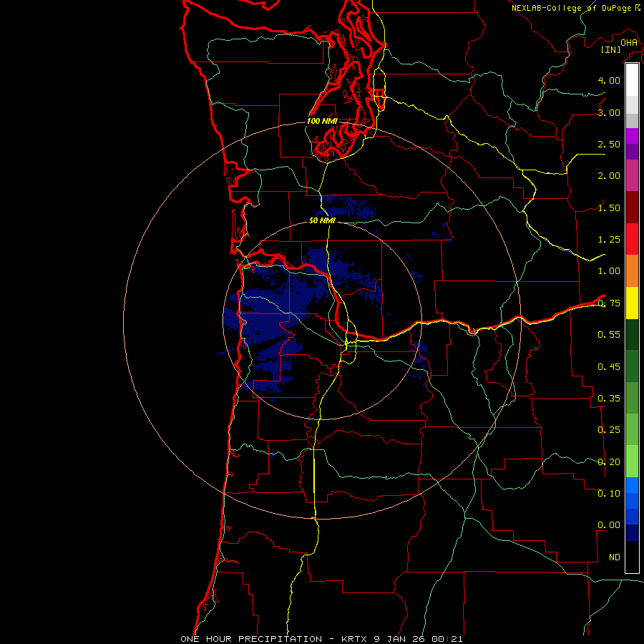
Task: Click the 'OHA' product label
Action: (629, 42)
